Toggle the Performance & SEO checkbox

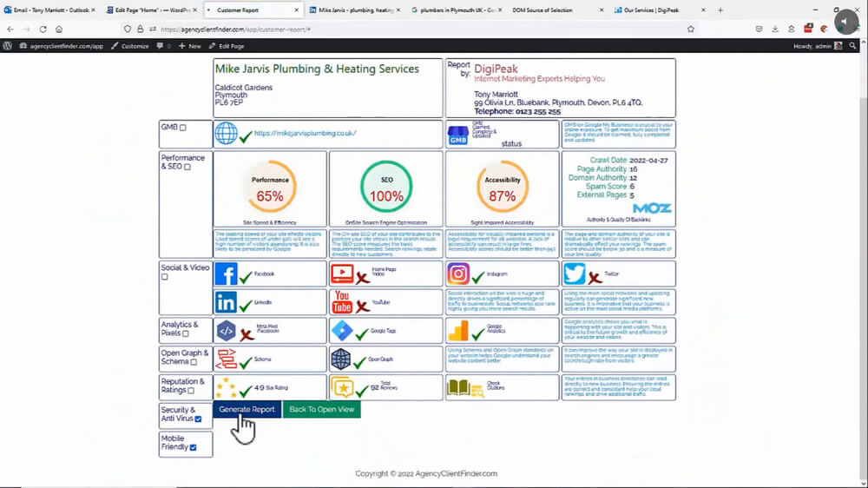(187, 167)
